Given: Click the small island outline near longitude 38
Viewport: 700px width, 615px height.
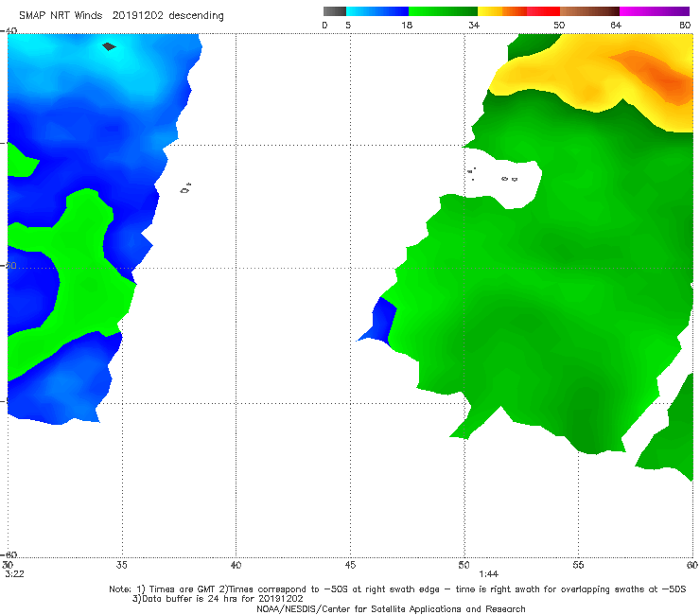Looking at the screenshot, I should (185, 188).
